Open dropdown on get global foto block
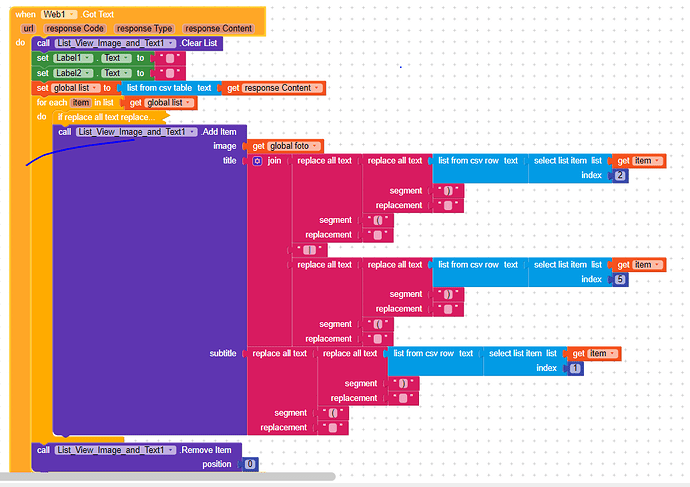 314,146
